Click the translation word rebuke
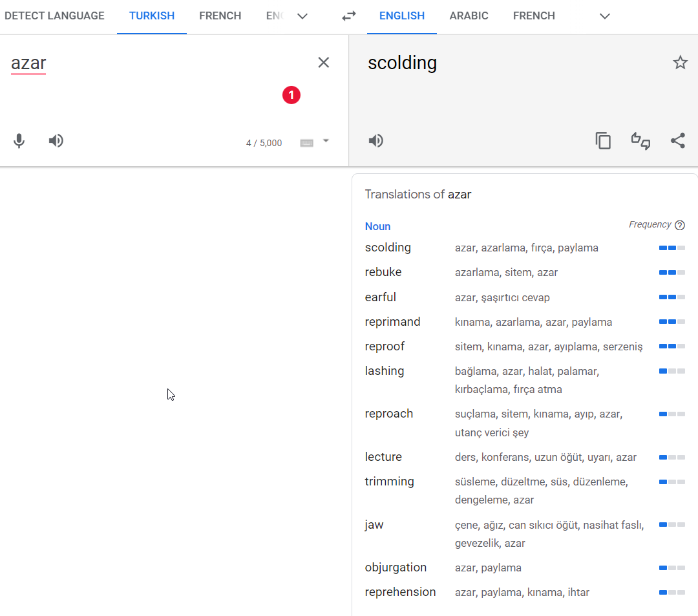 [x=383, y=272]
